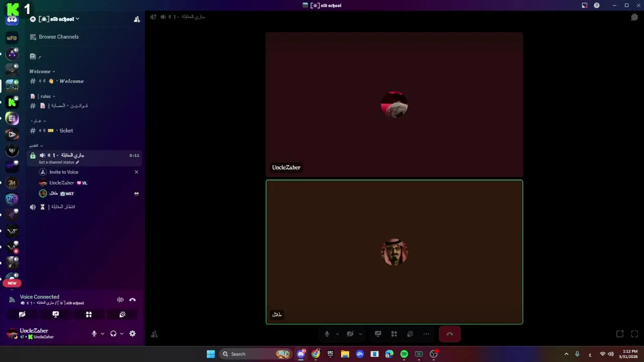
Task: Click the Voice Connected status text
Action: pos(40,297)
